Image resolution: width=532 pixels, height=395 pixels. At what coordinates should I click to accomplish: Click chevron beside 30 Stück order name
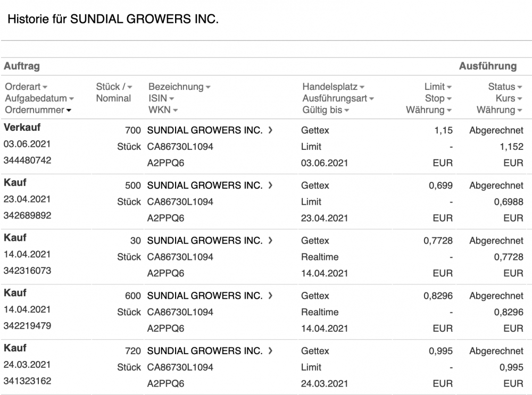pos(271,240)
